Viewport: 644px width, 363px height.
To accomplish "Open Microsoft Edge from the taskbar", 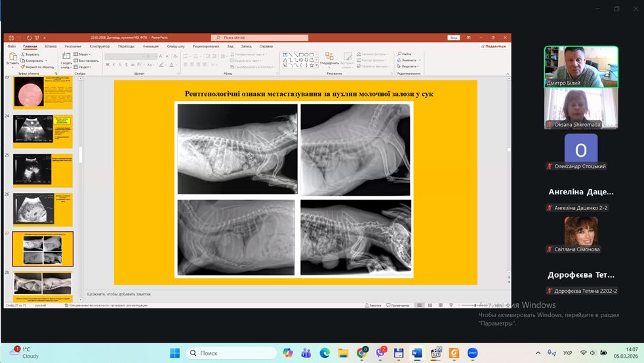I will pyautogui.click(x=324, y=353).
